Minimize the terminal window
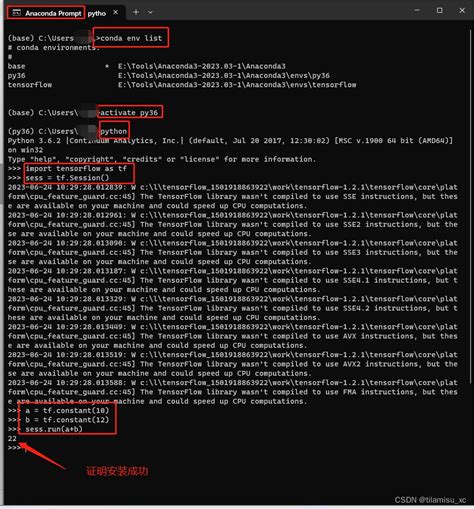 417,11
